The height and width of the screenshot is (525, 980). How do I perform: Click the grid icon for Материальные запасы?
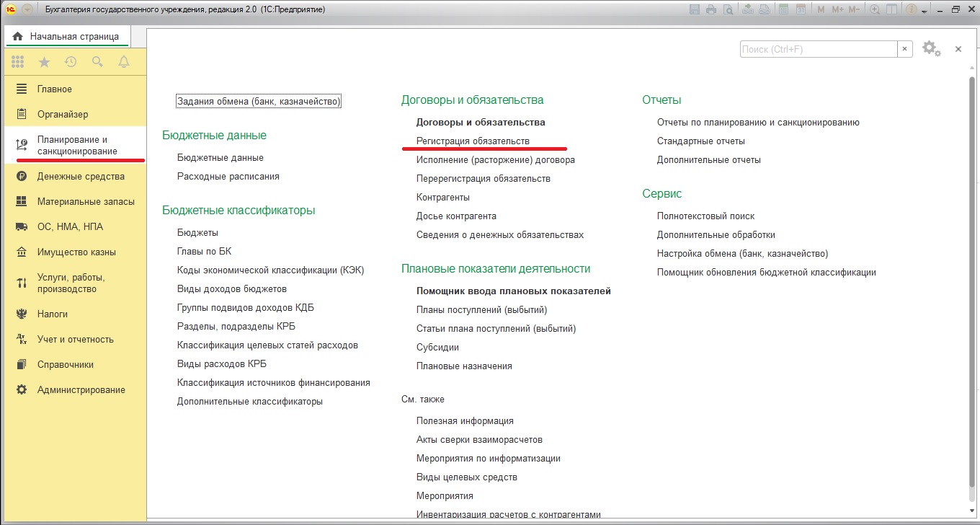coord(22,201)
